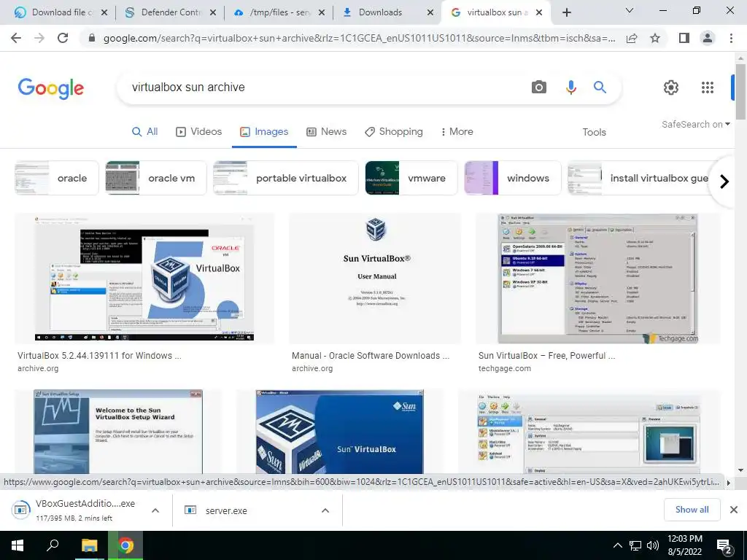The width and height of the screenshot is (747, 560).
Task: Open the Windows Start menu
Action: point(18,545)
